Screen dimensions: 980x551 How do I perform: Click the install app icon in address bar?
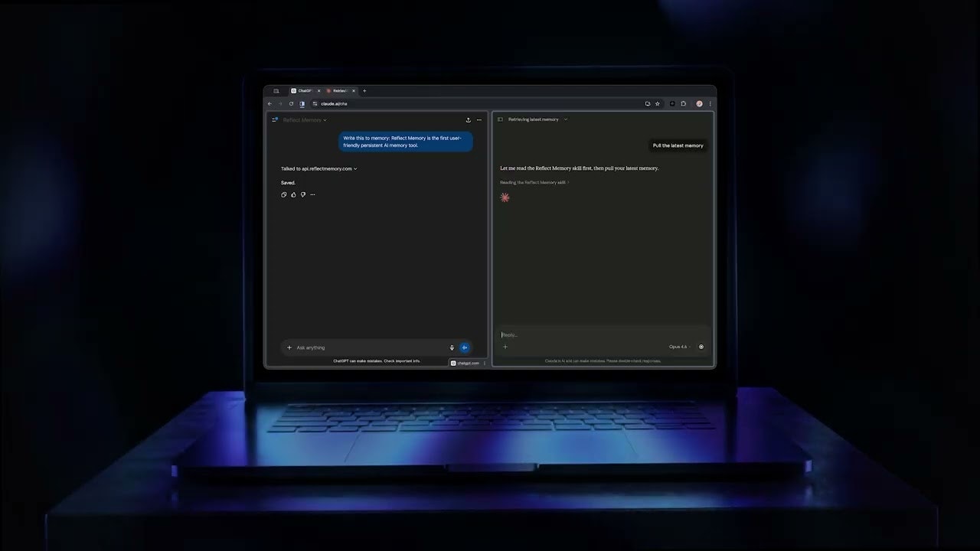tap(648, 103)
